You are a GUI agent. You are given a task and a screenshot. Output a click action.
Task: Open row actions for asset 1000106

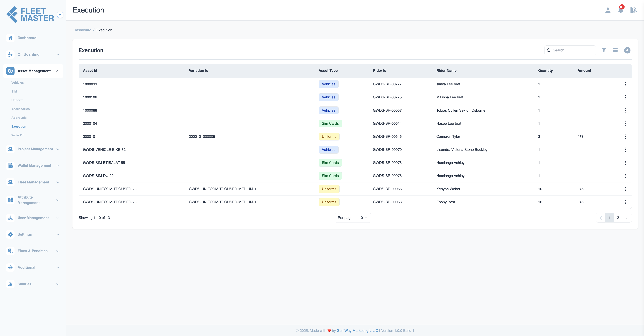point(625,97)
